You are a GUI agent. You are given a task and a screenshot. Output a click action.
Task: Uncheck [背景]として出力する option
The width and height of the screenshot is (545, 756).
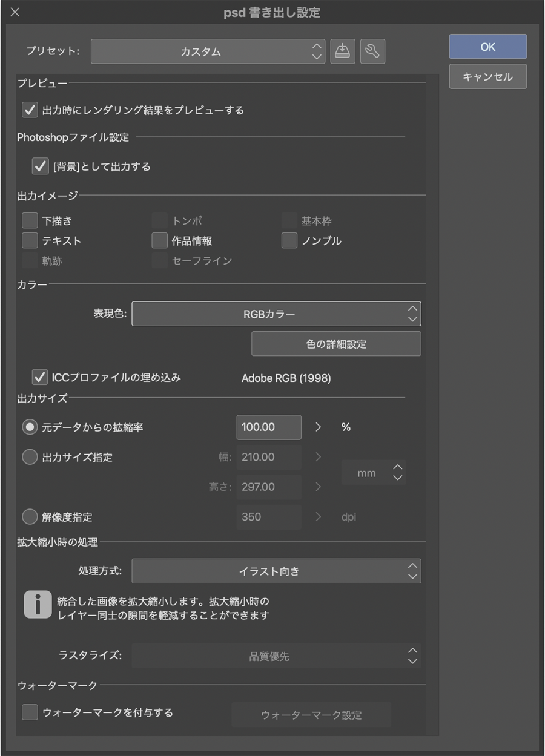(x=40, y=166)
